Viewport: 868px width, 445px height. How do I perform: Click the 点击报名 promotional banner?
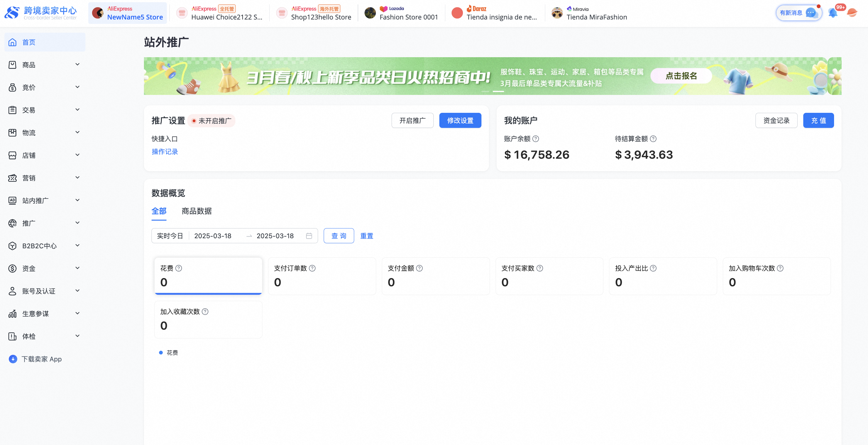click(681, 76)
